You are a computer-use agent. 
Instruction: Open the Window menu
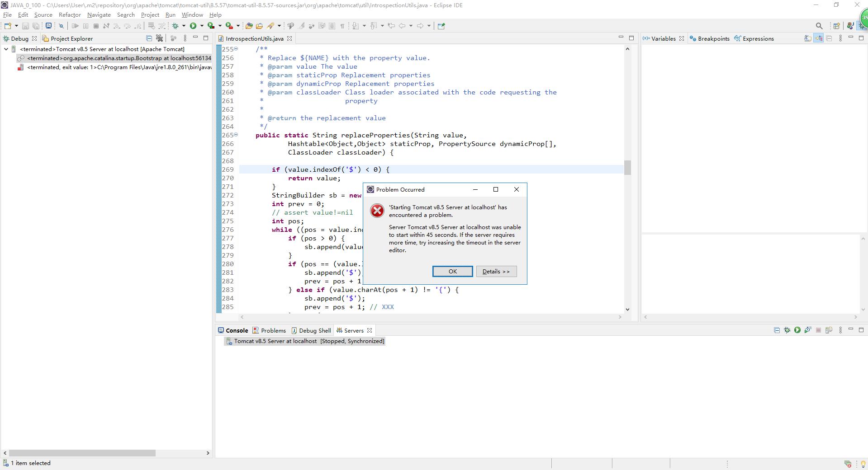coord(192,14)
